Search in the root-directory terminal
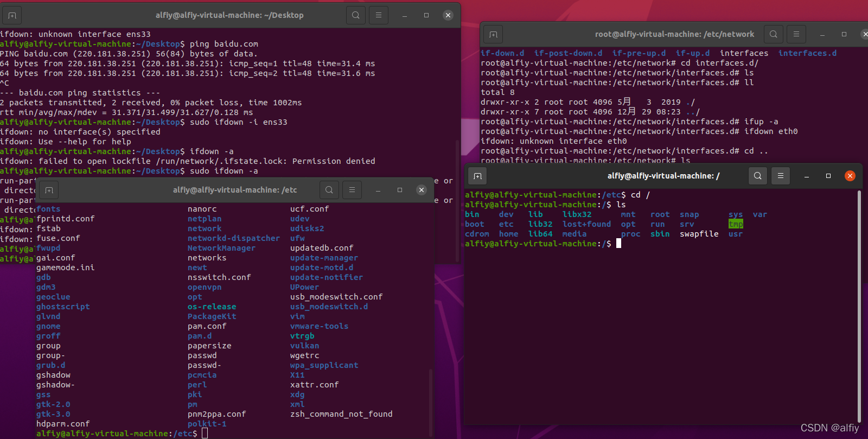The width and height of the screenshot is (868, 439). click(757, 176)
